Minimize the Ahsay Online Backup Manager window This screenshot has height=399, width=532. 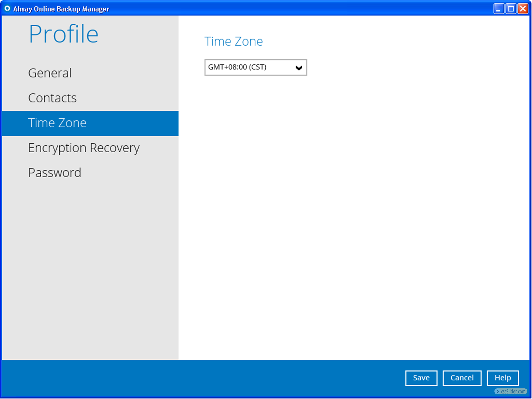point(498,9)
